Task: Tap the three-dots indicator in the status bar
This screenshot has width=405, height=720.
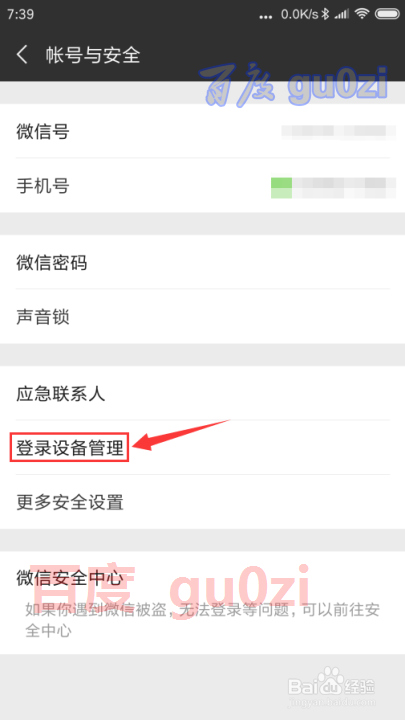Action: coord(266,17)
